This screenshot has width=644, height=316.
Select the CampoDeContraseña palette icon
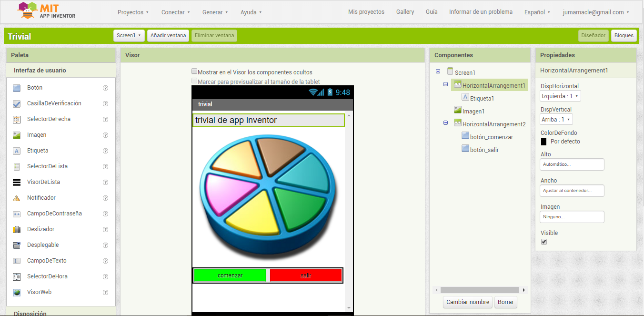pos(17,214)
